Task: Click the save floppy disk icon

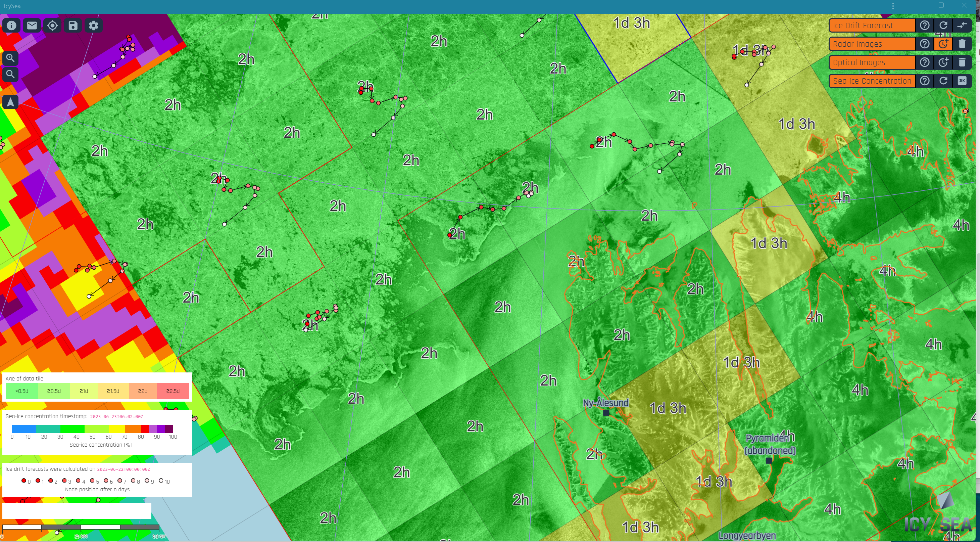Action: [73, 26]
